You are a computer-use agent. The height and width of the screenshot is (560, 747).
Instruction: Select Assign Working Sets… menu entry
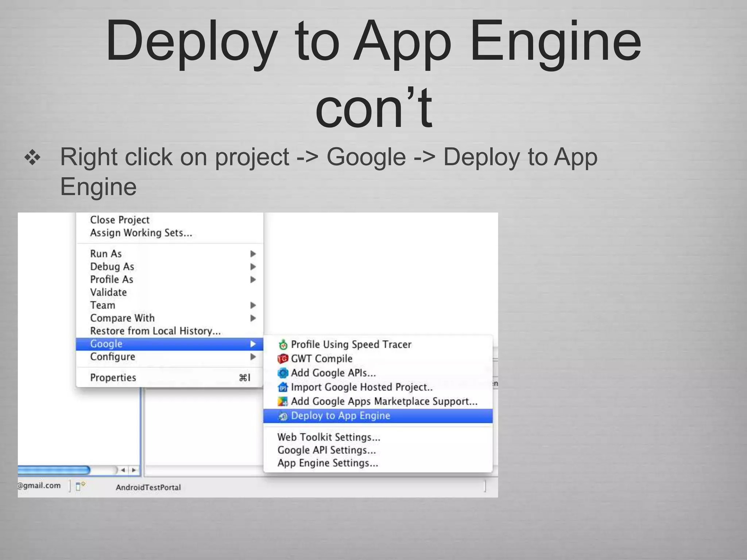coord(170,233)
